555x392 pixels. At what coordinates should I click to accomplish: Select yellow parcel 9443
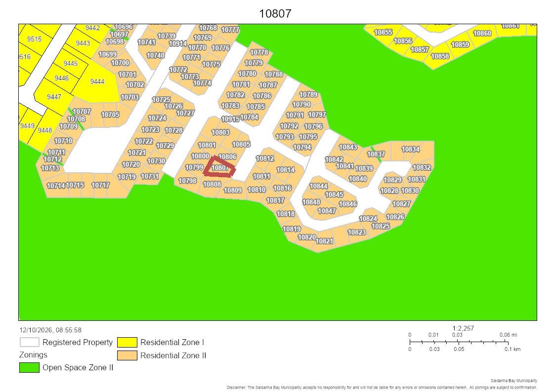coord(83,43)
